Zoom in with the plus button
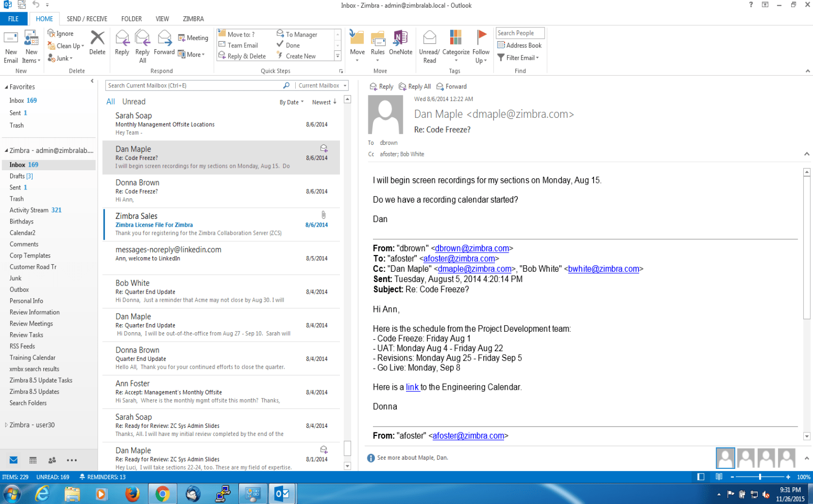 coord(788,477)
